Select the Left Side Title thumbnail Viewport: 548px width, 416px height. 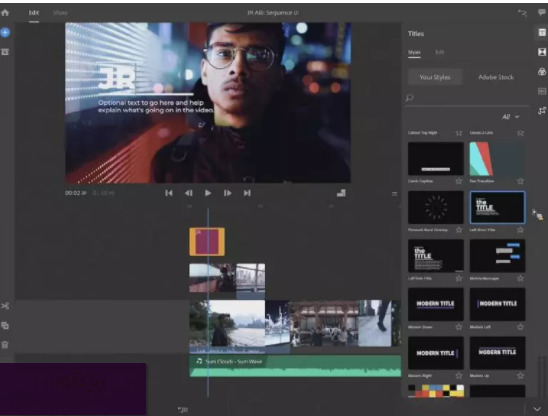436,256
